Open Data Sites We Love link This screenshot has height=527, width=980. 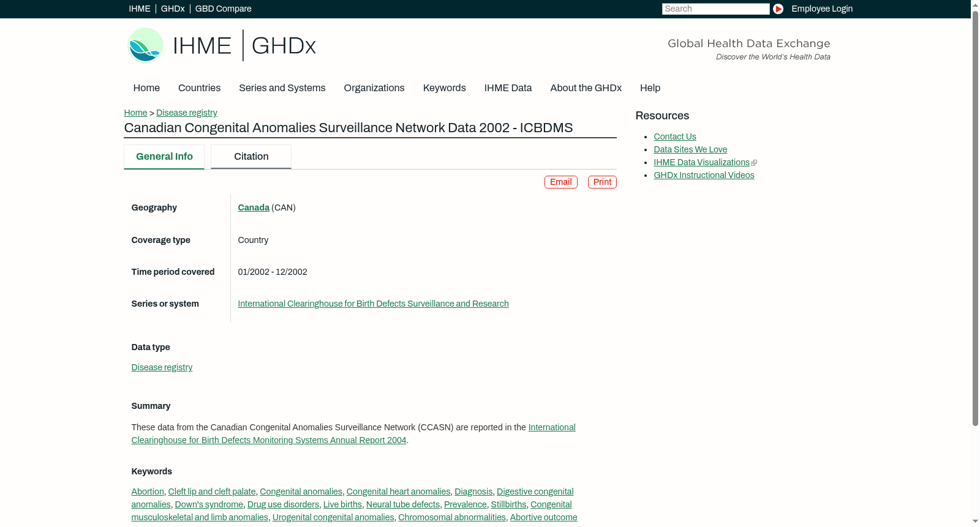(690, 150)
